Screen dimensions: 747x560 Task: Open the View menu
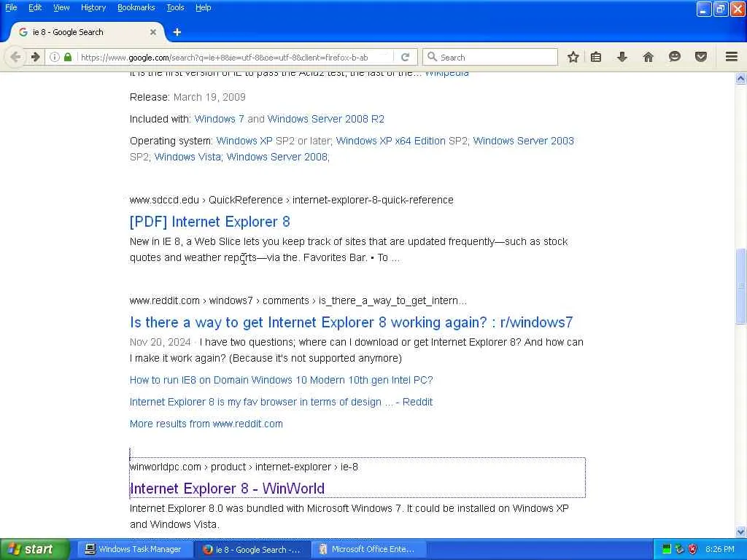61,7
